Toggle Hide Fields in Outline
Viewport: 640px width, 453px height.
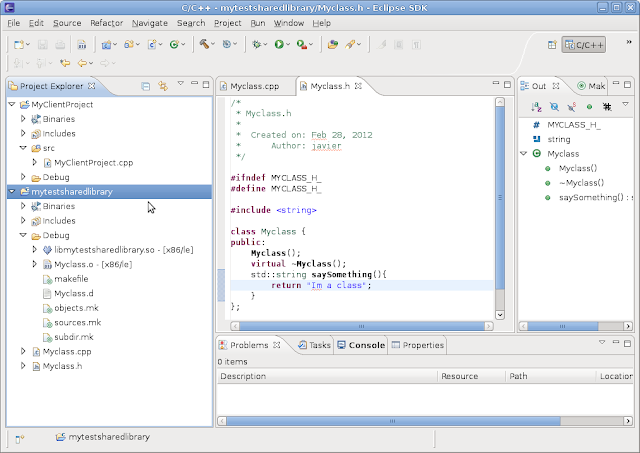[x=554, y=107]
